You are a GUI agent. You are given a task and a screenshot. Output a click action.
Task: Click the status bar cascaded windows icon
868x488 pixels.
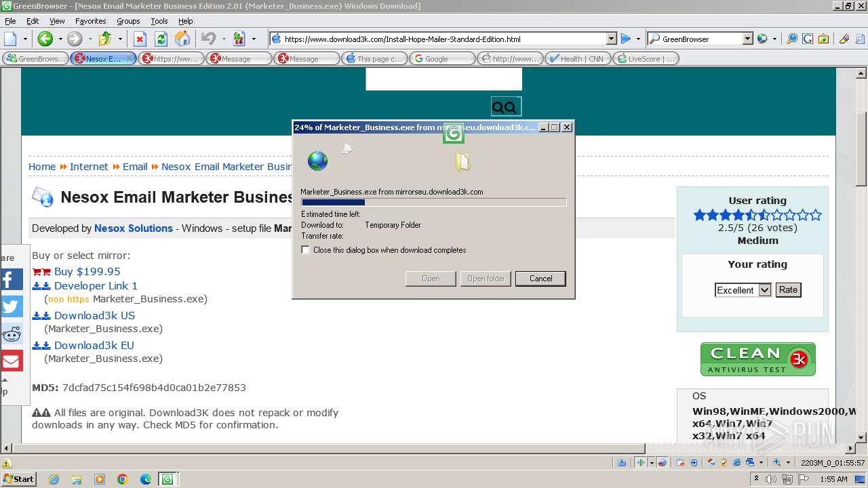point(751,462)
